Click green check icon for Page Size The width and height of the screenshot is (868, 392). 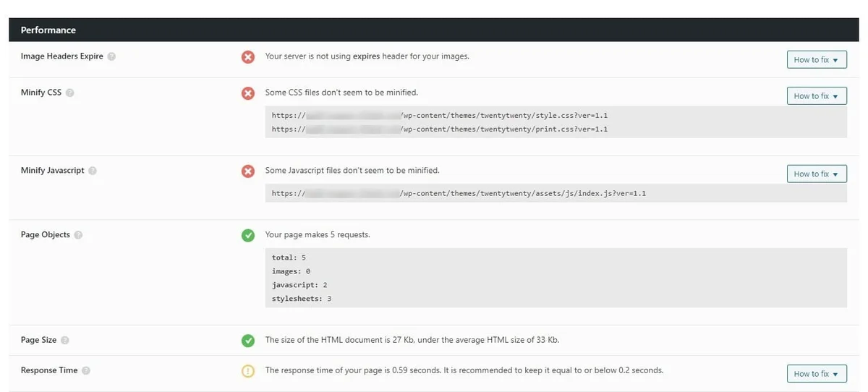248,340
